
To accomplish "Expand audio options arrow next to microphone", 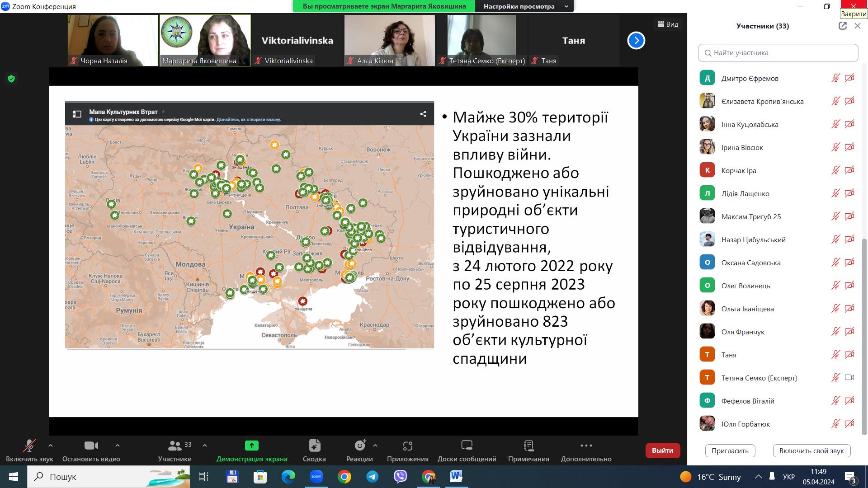I will click(x=51, y=446).
